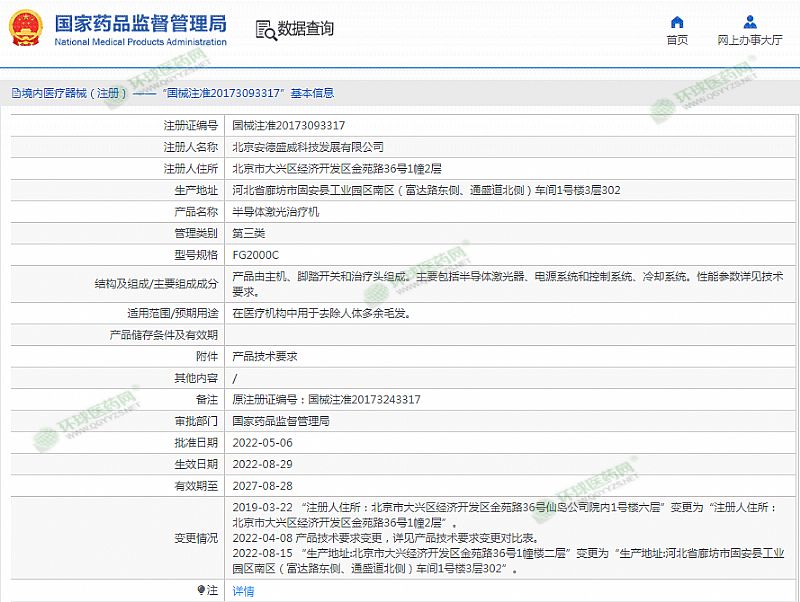Click the 有效期至 row label

point(196,486)
